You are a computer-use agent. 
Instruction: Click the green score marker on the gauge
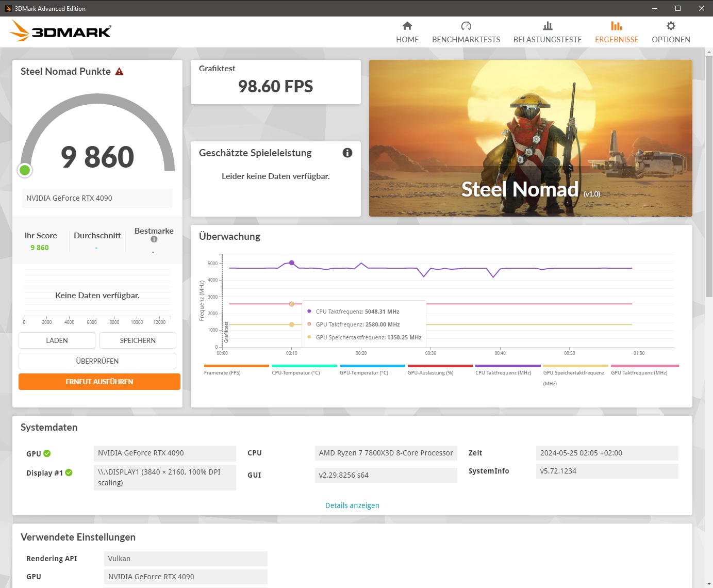click(25, 170)
